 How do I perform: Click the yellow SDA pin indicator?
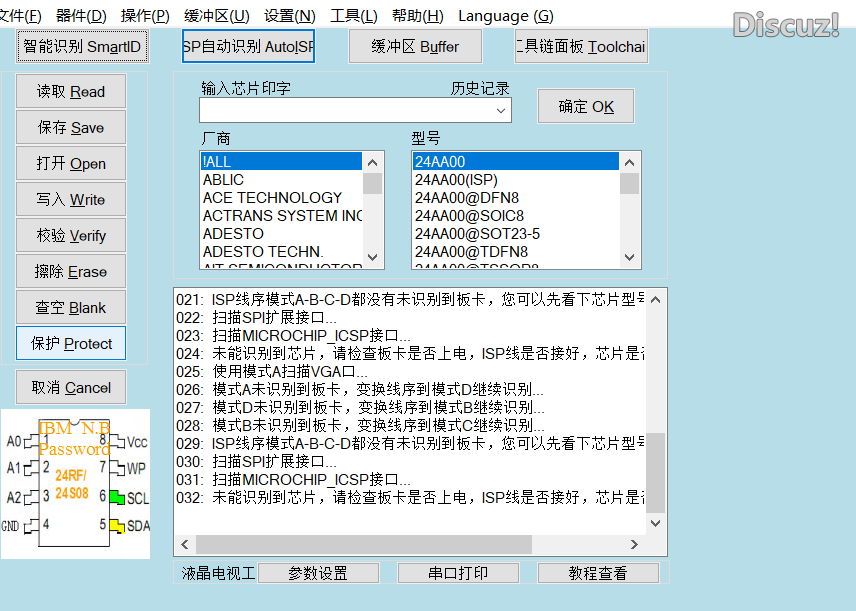(x=117, y=526)
